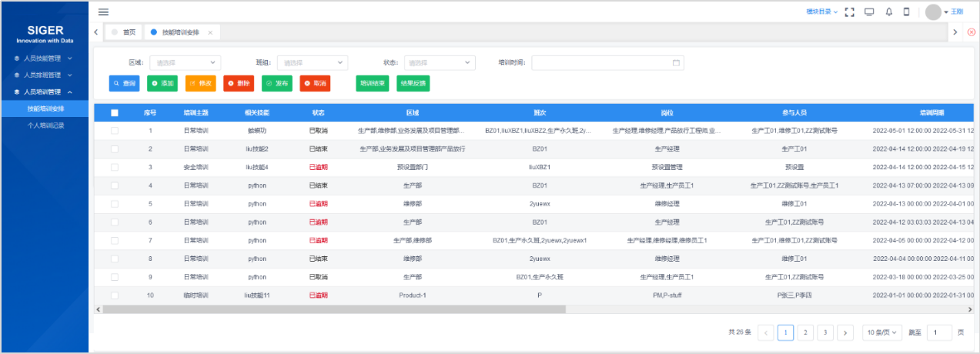This screenshot has height=354, width=980.
Task: Check the checkbox for row 7
Action: (x=115, y=240)
